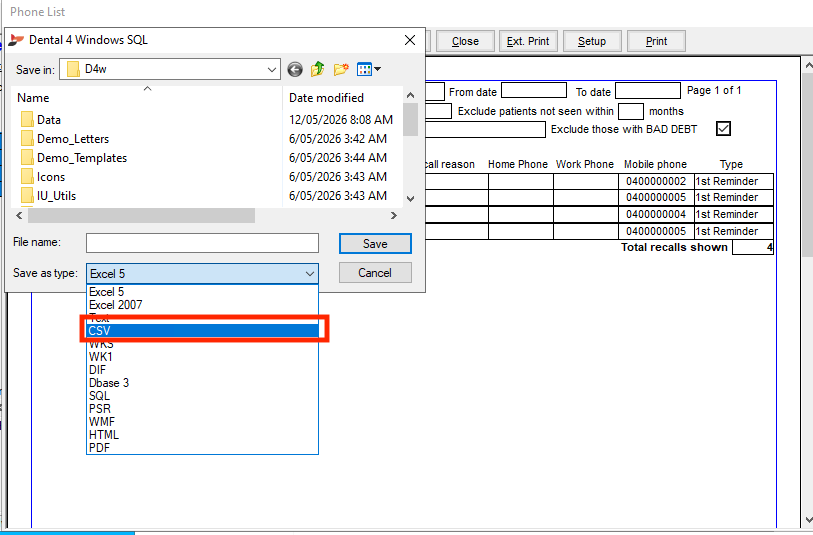Viewport: 813px width, 535px height.
Task: Click the To date field
Action: tap(648, 91)
